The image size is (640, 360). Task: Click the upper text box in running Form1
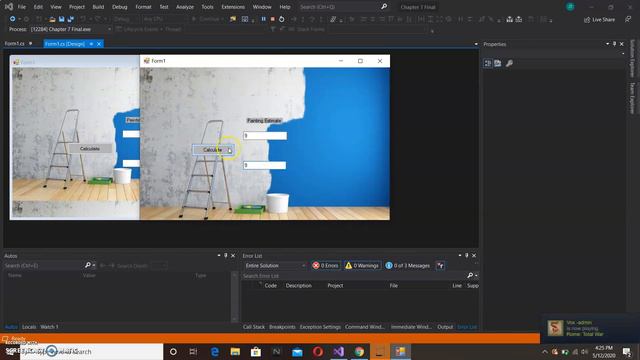click(x=265, y=136)
